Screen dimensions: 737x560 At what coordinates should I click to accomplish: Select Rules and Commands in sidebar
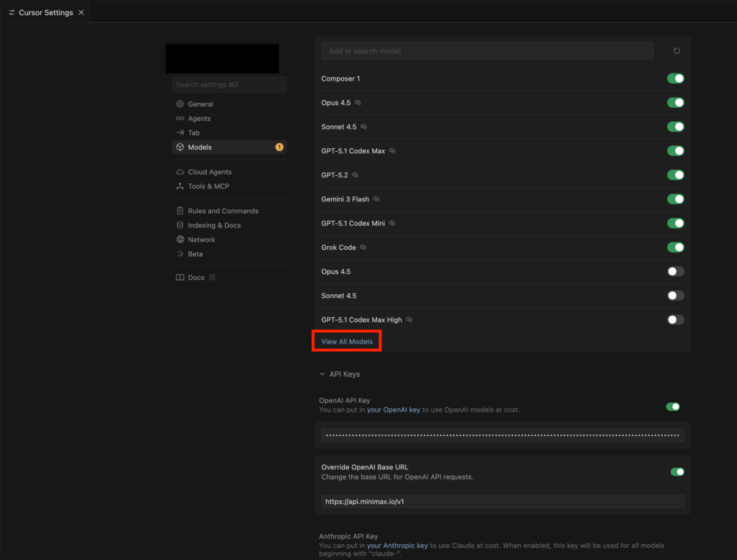(x=222, y=211)
